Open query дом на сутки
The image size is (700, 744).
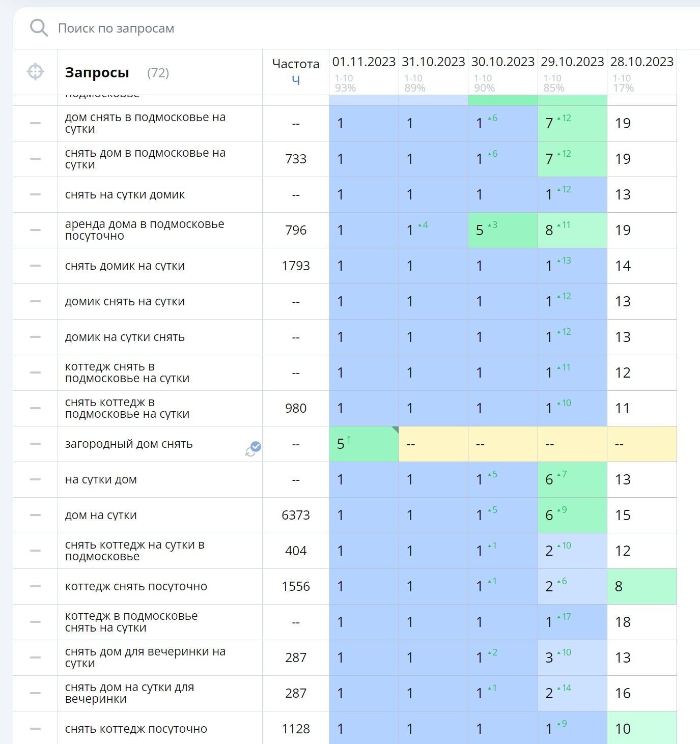point(101,515)
